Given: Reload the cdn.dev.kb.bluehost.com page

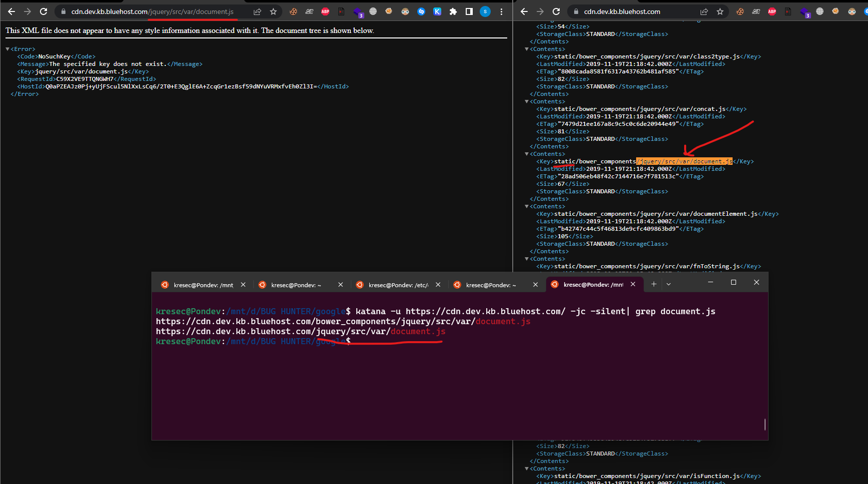Looking at the screenshot, I should pyautogui.click(x=556, y=11).
